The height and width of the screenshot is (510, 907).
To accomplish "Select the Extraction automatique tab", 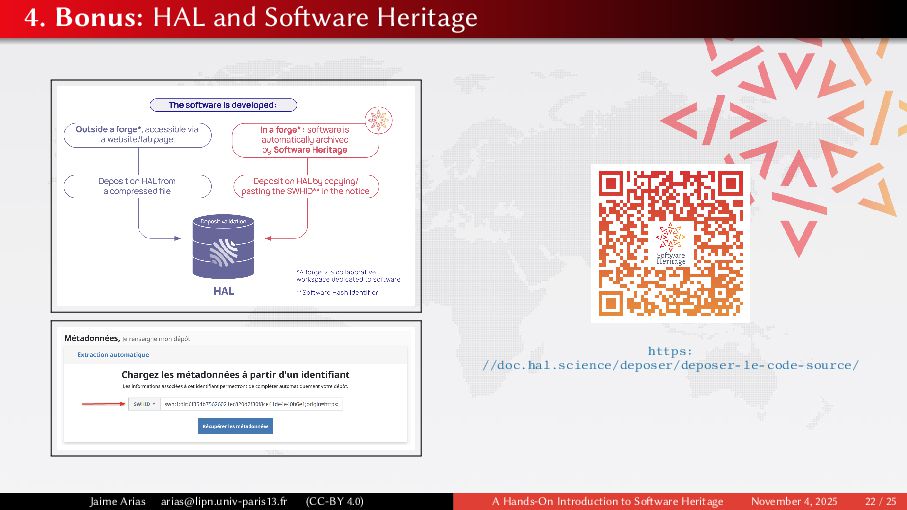I will (x=113, y=354).
